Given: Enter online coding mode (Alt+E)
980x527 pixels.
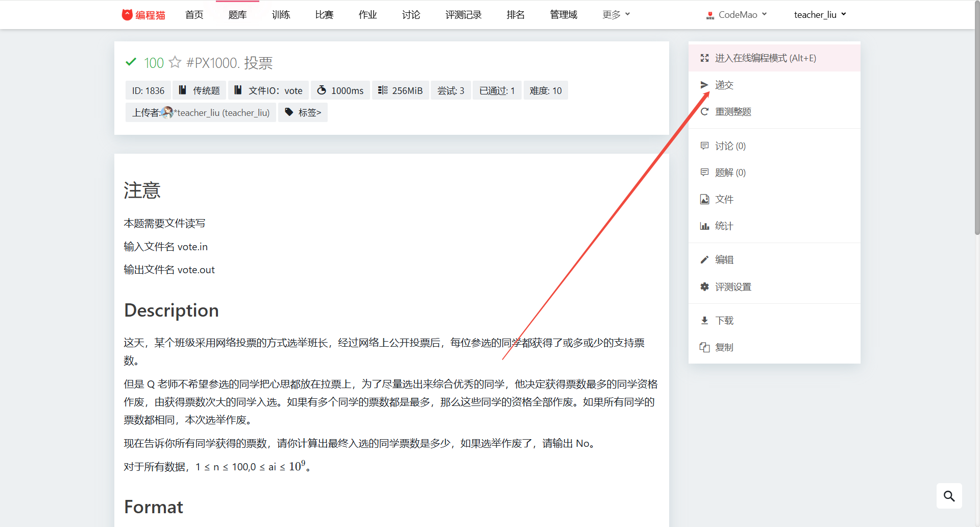Looking at the screenshot, I should (765, 58).
